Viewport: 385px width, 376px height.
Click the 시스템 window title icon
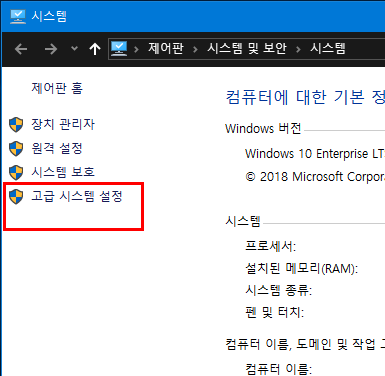click(x=18, y=16)
